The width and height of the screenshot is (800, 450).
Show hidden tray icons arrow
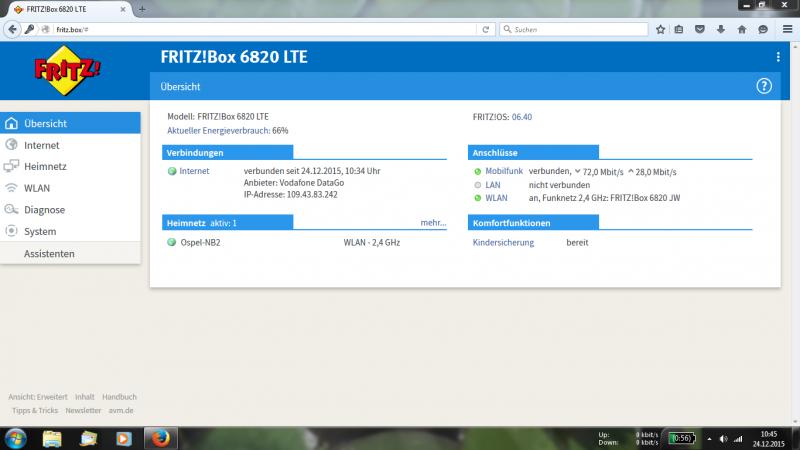pos(709,439)
